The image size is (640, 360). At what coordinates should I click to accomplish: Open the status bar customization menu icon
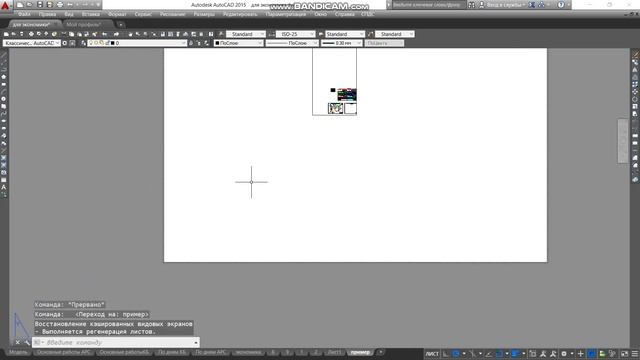(x=635, y=354)
